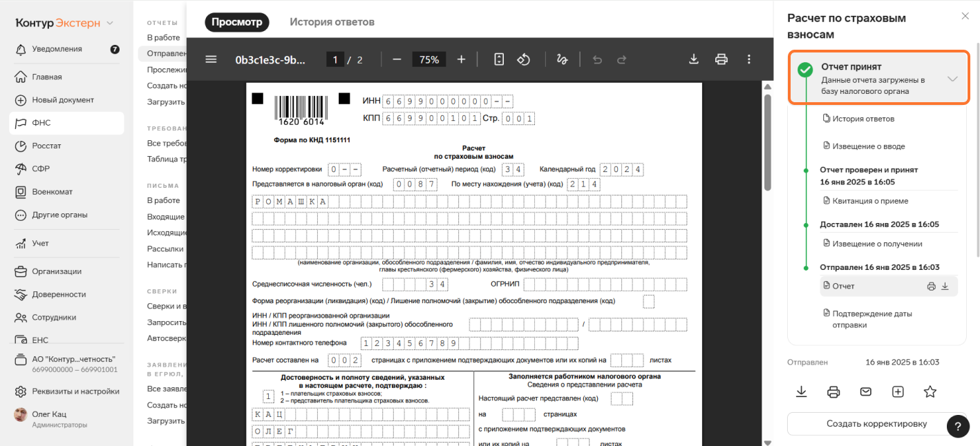Click the Учет graph icon
The height and width of the screenshot is (446, 980).
tap(20, 243)
